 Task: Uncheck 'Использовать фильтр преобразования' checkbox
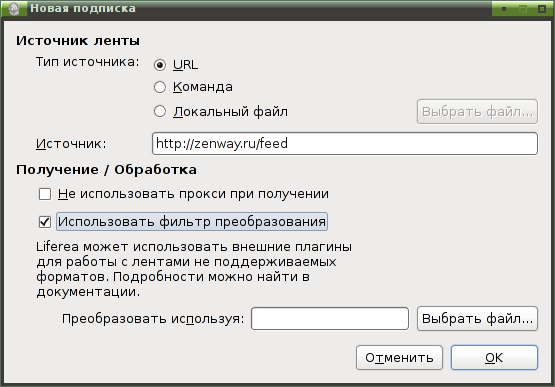click(45, 222)
